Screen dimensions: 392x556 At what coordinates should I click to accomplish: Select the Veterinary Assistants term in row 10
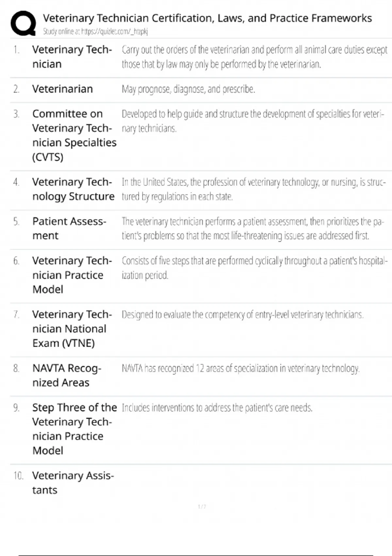tap(73, 483)
